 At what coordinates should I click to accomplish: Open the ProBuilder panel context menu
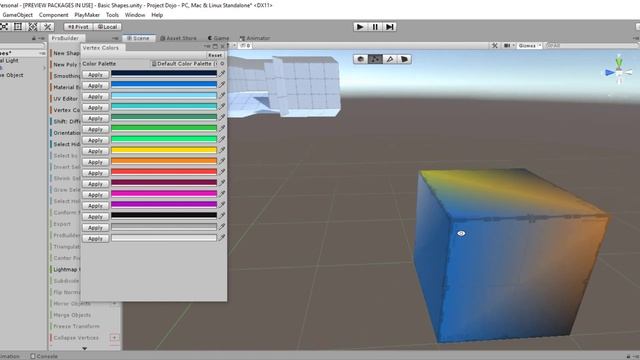click(116, 38)
